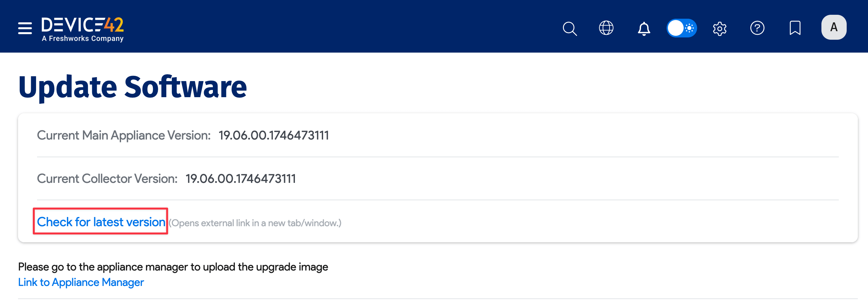Open the global search icon
The height and width of the screenshot is (304, 868).
569,28
